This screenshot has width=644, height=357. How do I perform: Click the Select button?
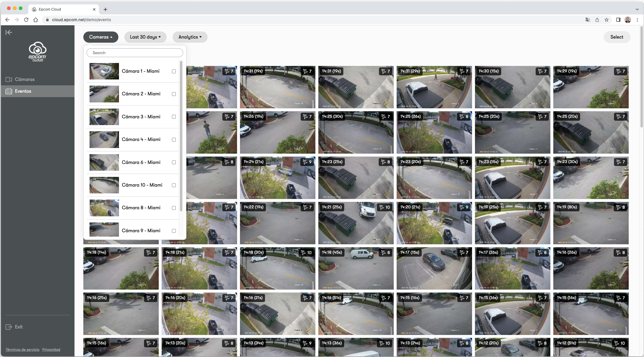617,37
